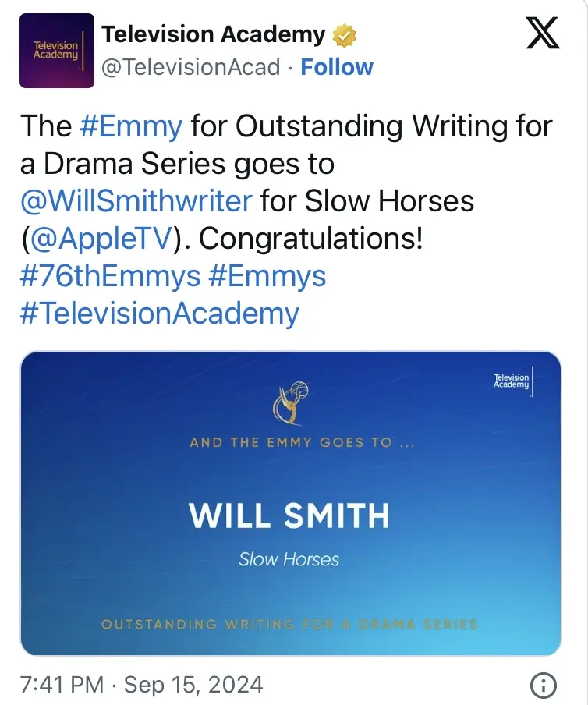This screenshot has width=588, height=705.
Task: Visit the @WillSmithwriter mention
Action: [x=136, y=200]
